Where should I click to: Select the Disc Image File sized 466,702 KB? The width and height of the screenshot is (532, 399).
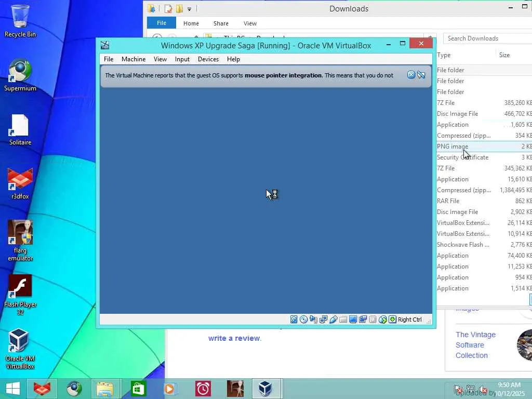point(484,114)
